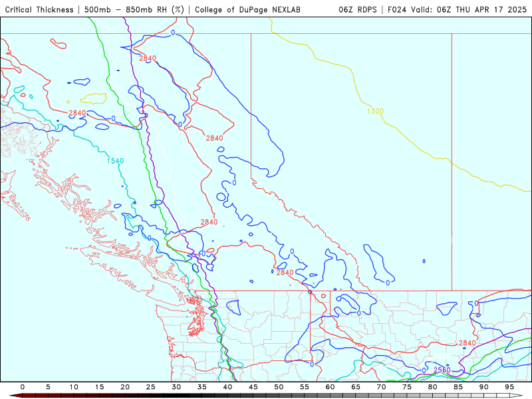Select the '30' tick on the color bar
Viewport: 532px width, 399px height.
pos(176,387)
